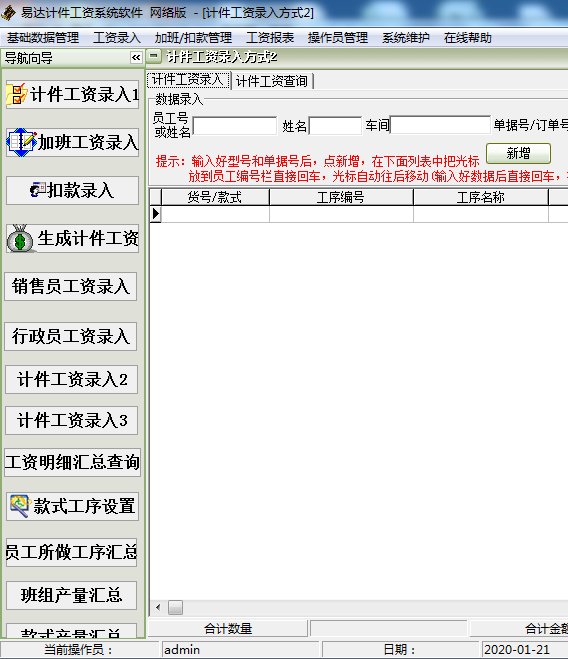The width and height of the screenshot is (568, 659).
Task: Click the horizontal scrollbar thumb
Action: pyautogui.click(x=175, y=607)
